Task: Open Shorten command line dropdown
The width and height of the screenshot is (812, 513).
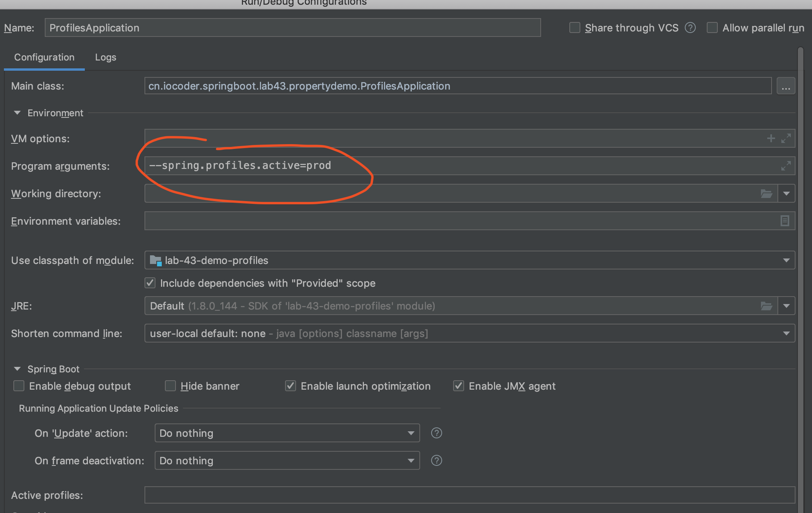Action: point(786,333)
